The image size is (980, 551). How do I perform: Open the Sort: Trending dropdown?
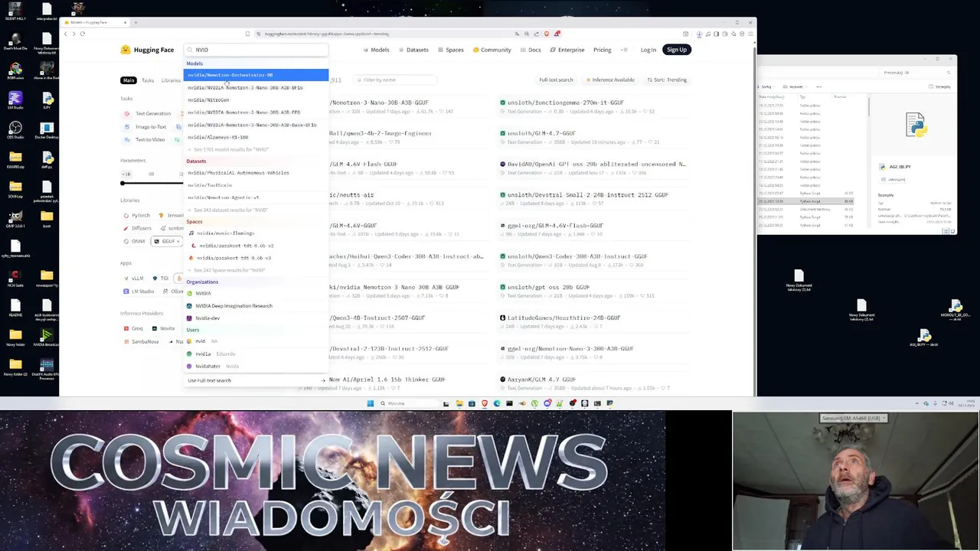667,80
